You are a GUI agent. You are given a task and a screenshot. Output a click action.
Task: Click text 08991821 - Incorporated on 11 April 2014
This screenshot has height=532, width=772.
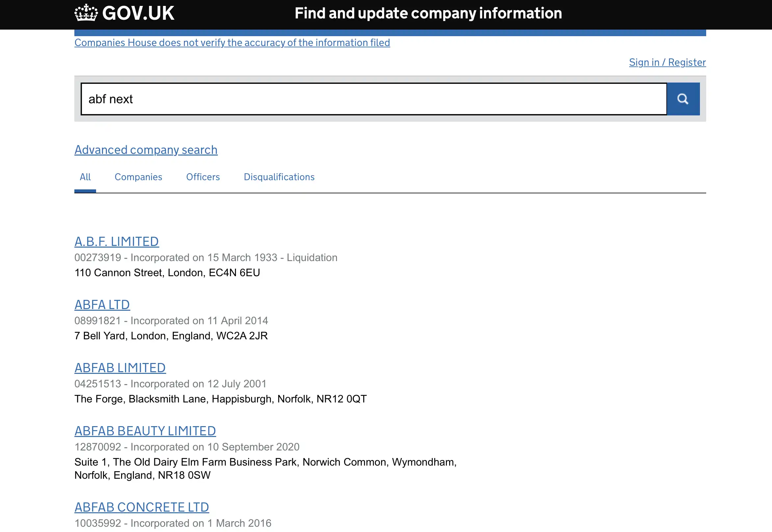pos(171,321)
